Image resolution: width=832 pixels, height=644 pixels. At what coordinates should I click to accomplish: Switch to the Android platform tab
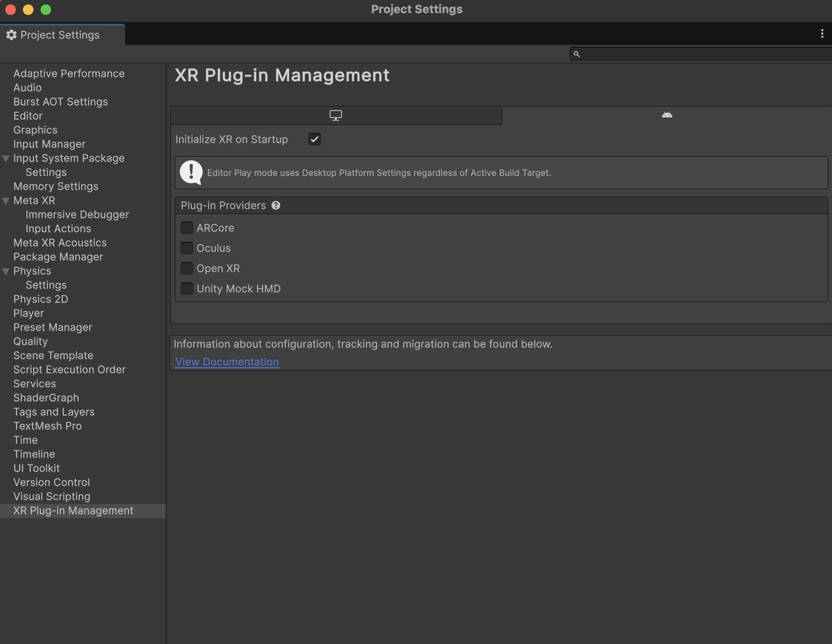(667, 115)
